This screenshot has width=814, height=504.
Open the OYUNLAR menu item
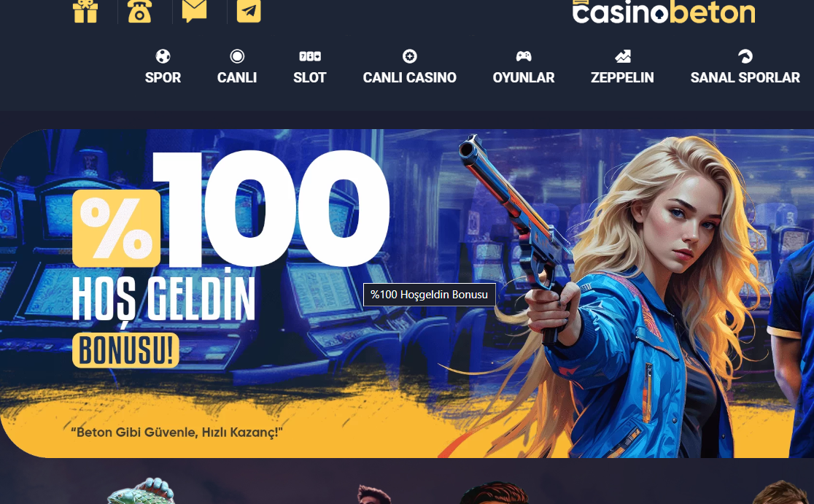pos(523,78)
